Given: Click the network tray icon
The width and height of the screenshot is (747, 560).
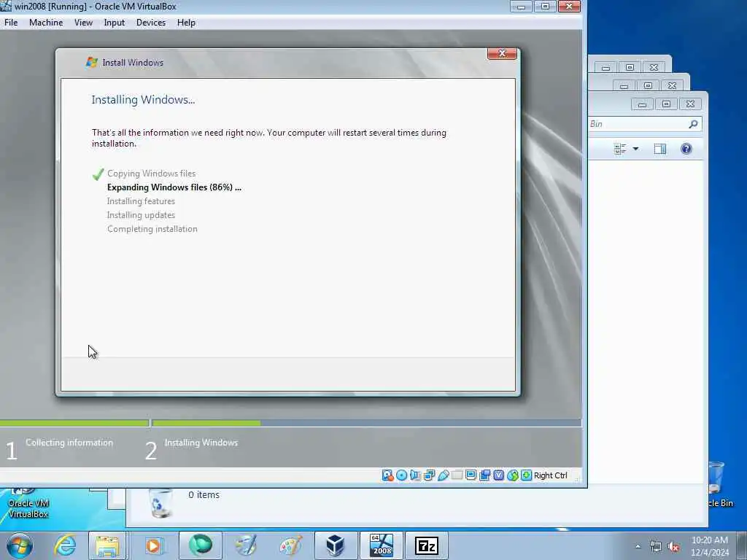Looking at the screenshot, I should (656, 547).
